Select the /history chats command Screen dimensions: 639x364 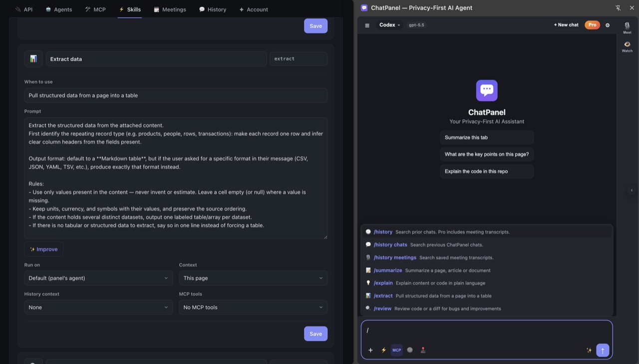tap(487, 245)
